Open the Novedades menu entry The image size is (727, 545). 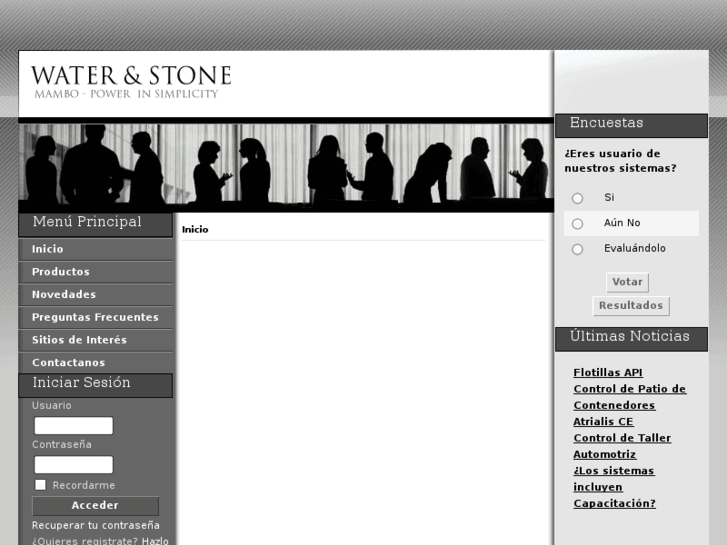coord(96,295)
